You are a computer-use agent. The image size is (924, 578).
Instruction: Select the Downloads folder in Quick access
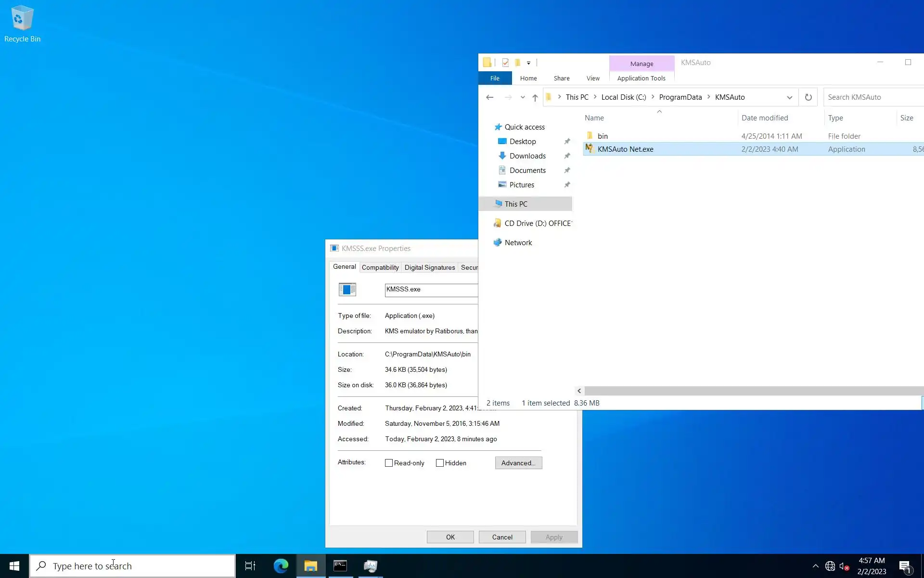pyautogui.click(x=527, y=156)
